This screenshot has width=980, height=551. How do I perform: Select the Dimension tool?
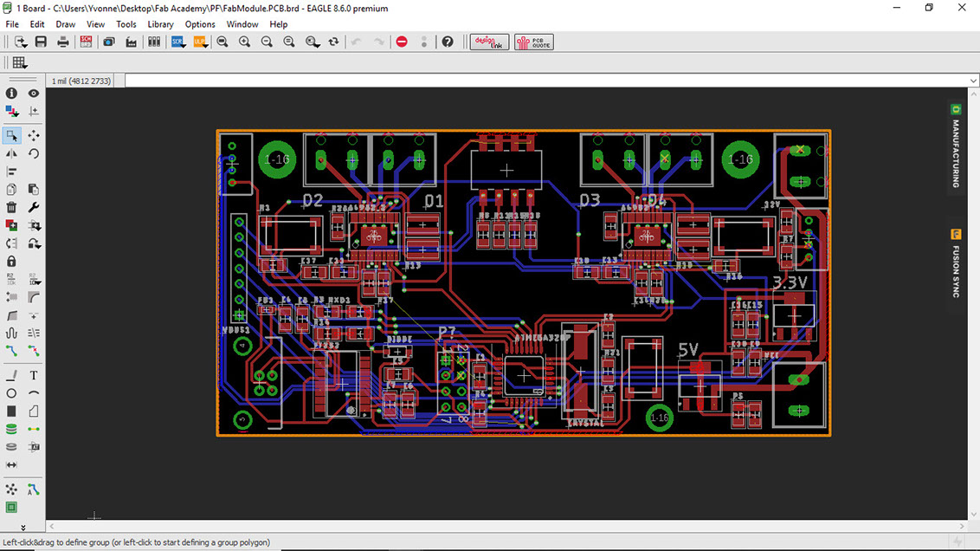[x=11, y=464]
